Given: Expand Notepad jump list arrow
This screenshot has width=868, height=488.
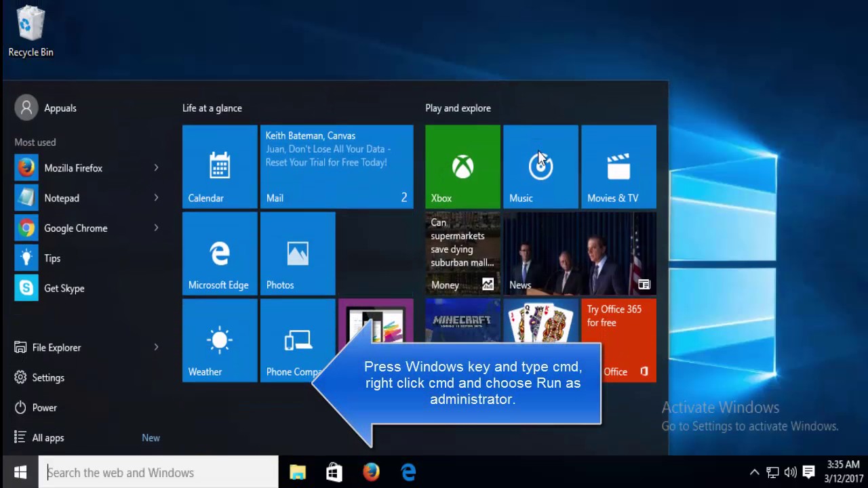Looking at the screenshot, I should pos(156,198).
